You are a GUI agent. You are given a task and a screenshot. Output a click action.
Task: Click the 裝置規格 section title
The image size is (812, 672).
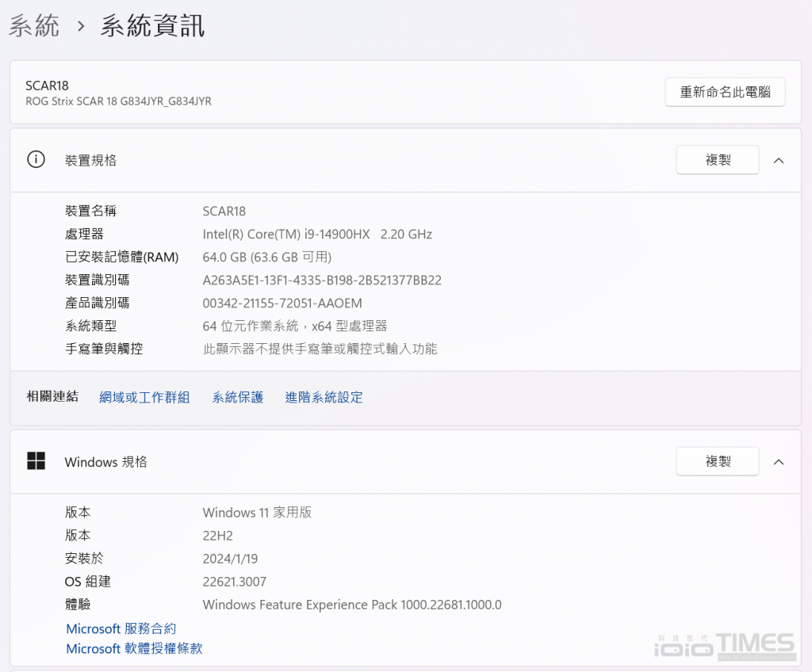[90, 161]
